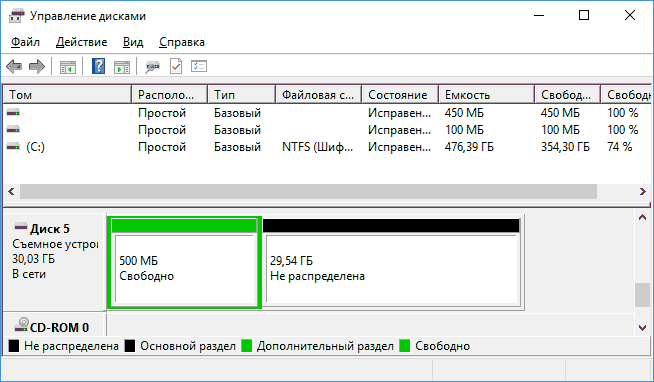Click the black Основной раздел legend swatch
654x382 pixels.
click(130, 346)
